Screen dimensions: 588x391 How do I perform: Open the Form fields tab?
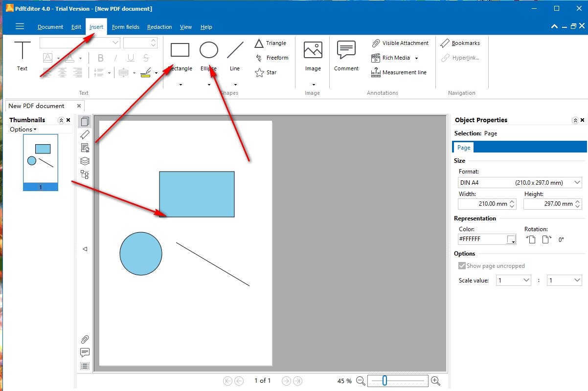click(125, 27)
